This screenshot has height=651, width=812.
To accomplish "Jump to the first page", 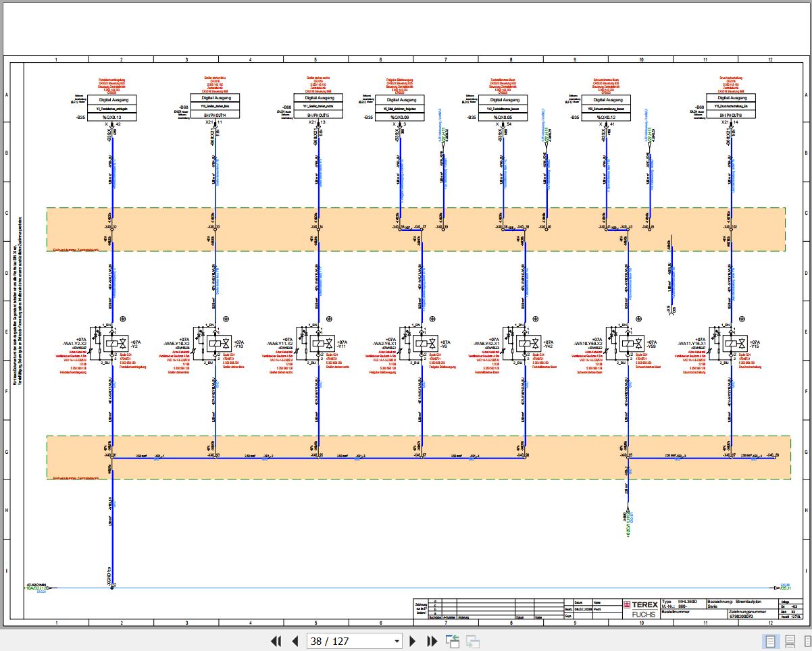I will (x=276, y=641).
